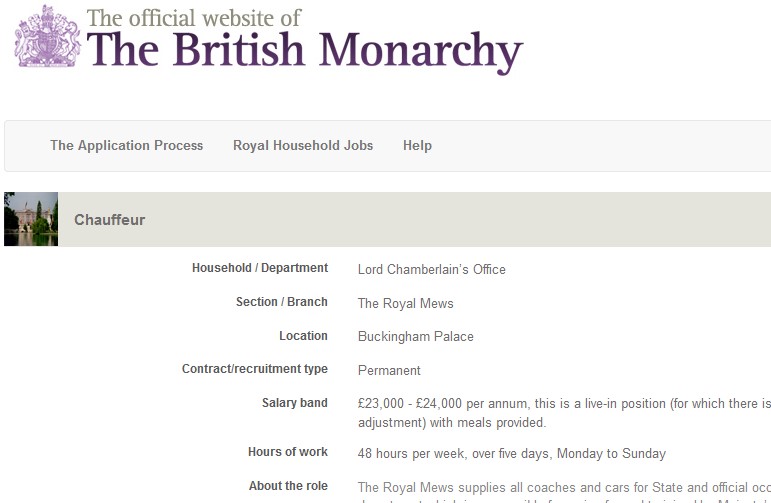Viewport: 771px width, 503px height.
Task: Click the Buckingham Palace thumbnail image
Action: click(x=31, y=219)
